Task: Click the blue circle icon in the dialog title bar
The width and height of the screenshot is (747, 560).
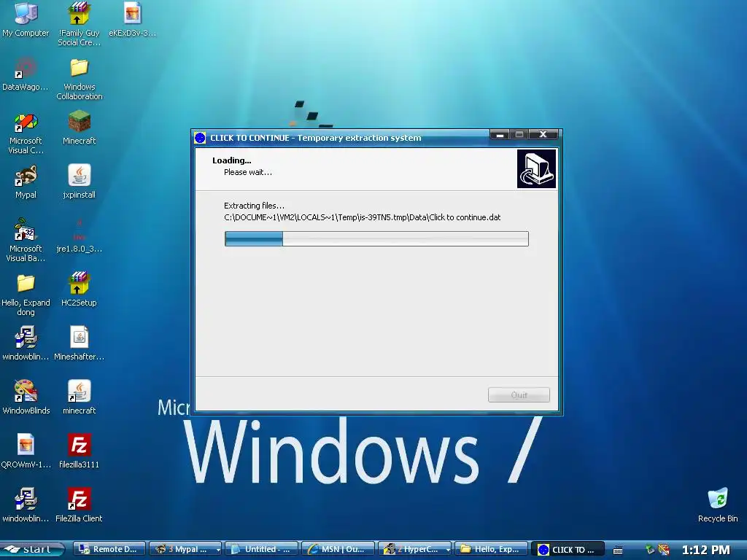Action: coord(200,138)
